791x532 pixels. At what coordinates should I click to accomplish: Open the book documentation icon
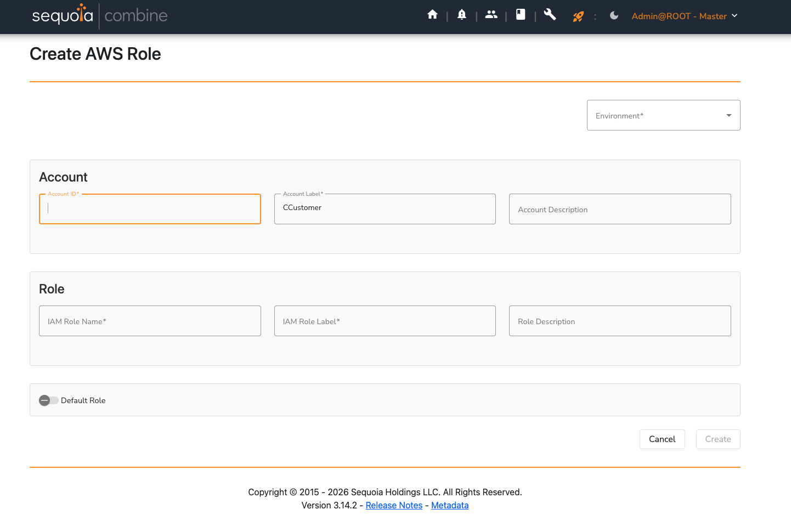point(521,15)
